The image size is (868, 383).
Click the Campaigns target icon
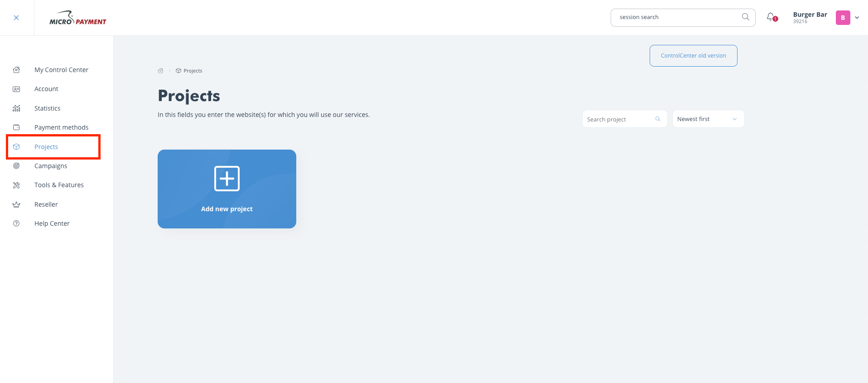[16, 166]
